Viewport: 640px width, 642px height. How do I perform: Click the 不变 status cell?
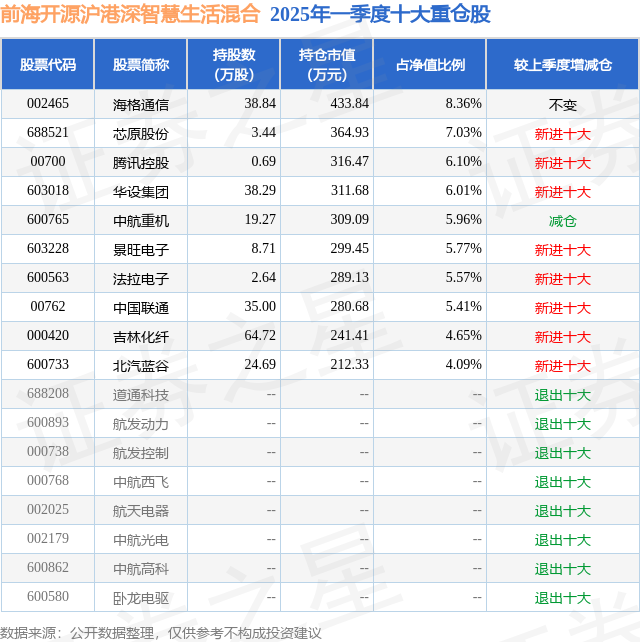[x=563, y=105]
